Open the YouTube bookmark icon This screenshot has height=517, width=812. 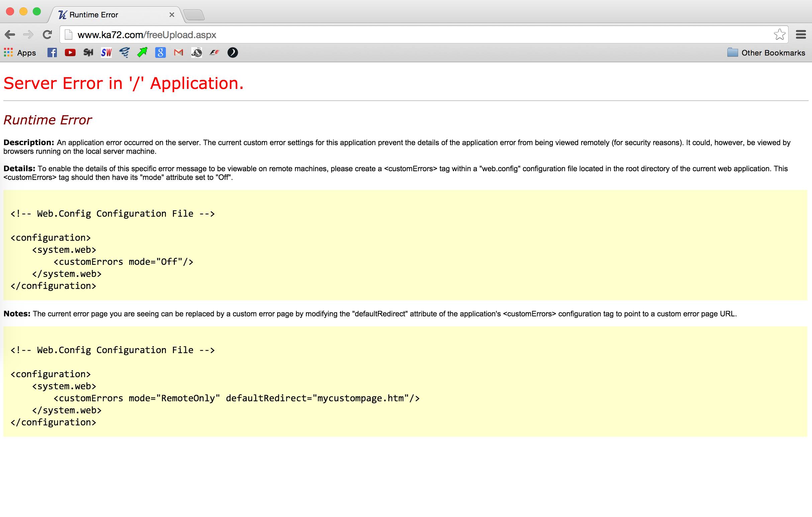pyautogui.click(x=70, y=52)
